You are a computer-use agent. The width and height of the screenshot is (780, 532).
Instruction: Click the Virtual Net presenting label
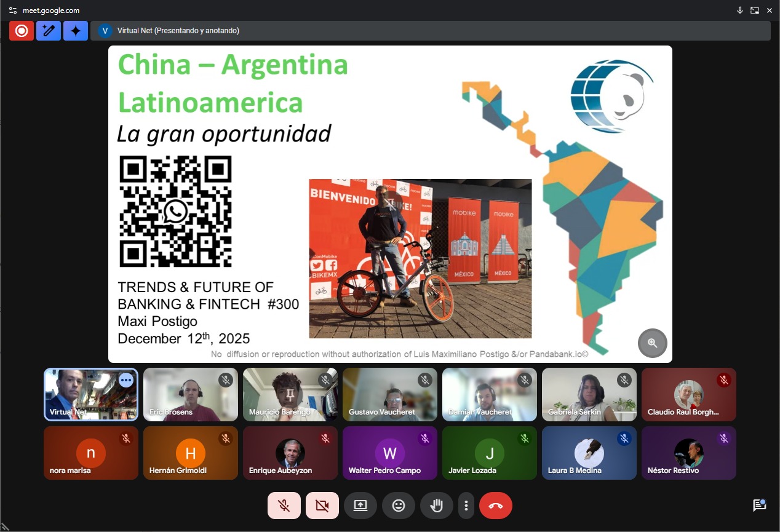click(x=178, y=31)
